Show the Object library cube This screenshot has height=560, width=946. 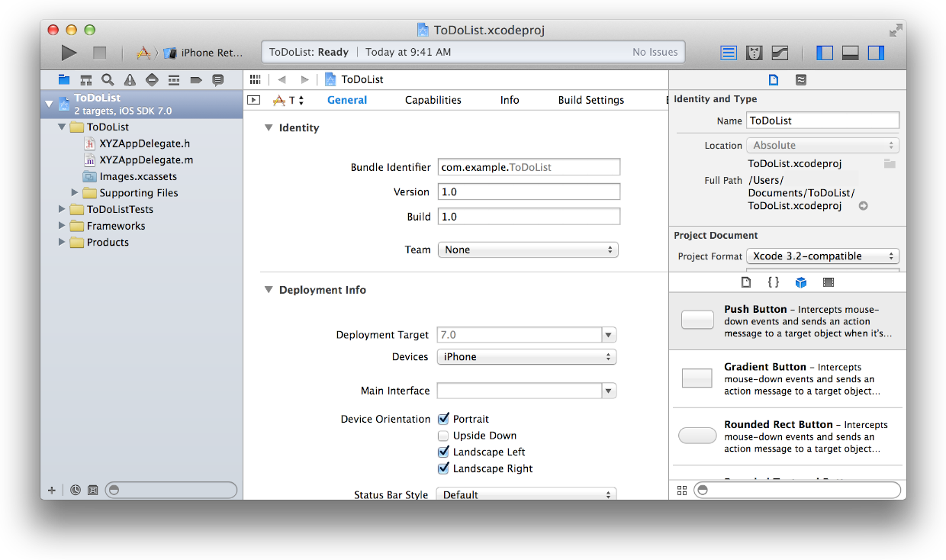[x=801, y=282]
